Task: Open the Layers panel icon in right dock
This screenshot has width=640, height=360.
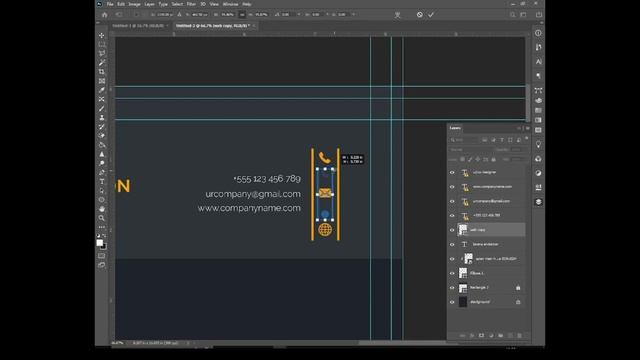Action: click(539, 202)
